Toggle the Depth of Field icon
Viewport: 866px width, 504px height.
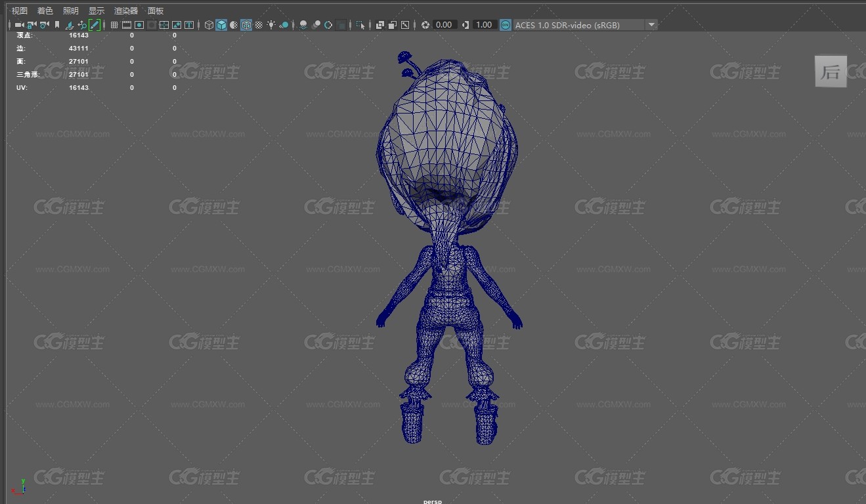341,25
